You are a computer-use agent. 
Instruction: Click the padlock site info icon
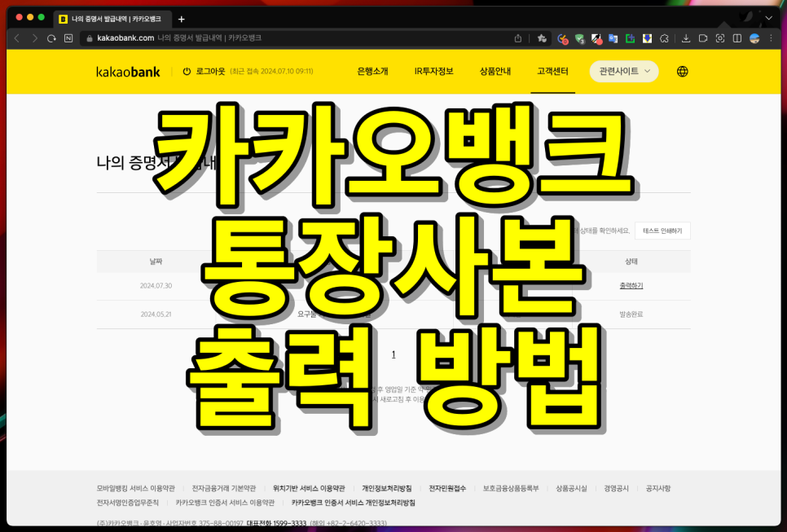pyautogui.click(x=90, y=38)
